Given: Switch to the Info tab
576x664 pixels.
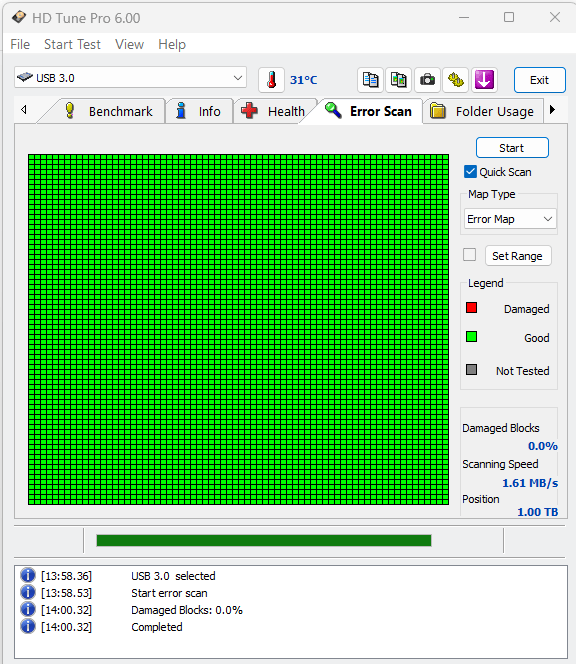Looking at the screenshot, I should pyautogui.click(x=199, y=111).
